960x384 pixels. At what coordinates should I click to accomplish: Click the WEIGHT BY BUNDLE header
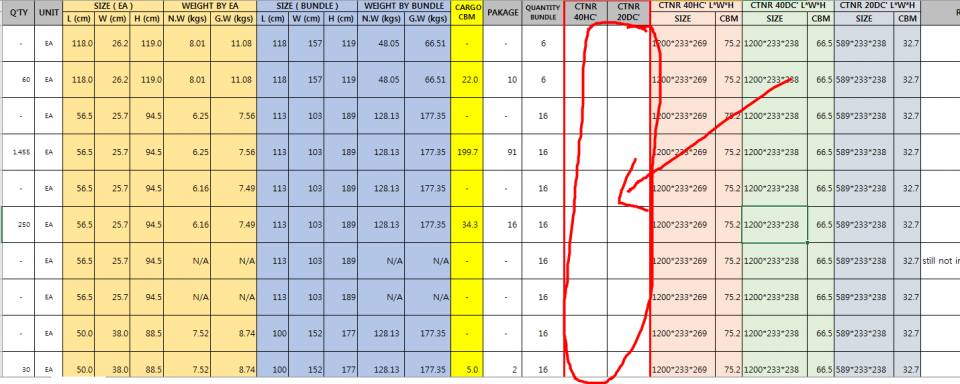coord(404,6)
